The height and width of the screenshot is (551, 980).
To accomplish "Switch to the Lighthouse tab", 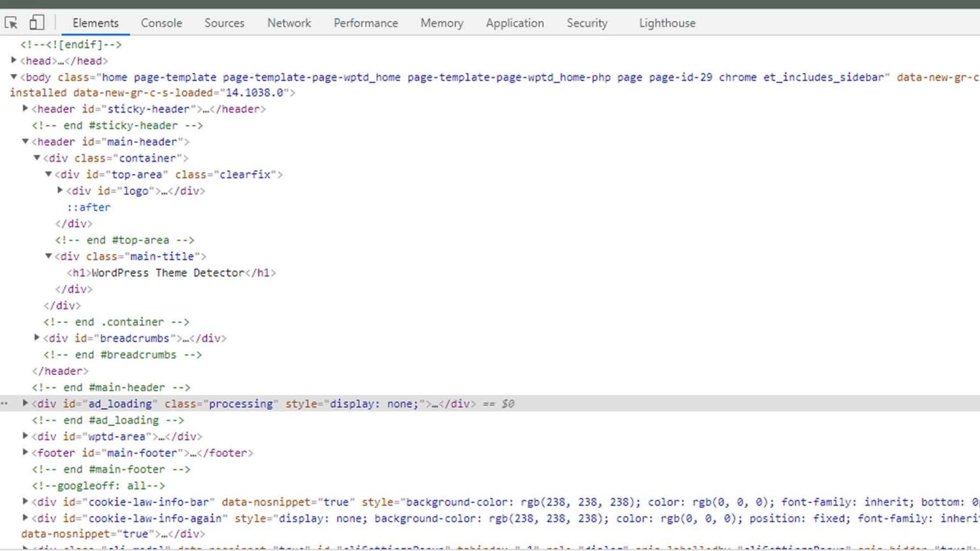I will click(x=666, y=23).
